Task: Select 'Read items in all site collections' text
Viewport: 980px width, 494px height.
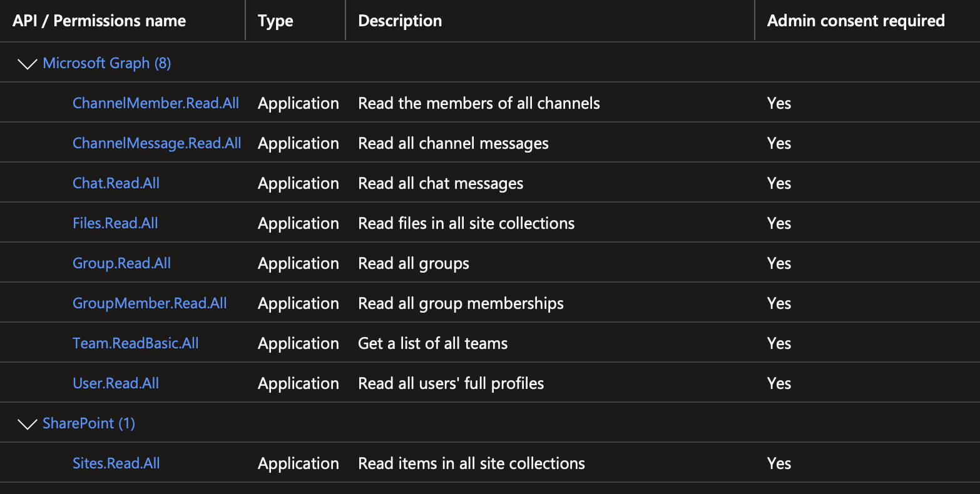Action: coord(471,463)
